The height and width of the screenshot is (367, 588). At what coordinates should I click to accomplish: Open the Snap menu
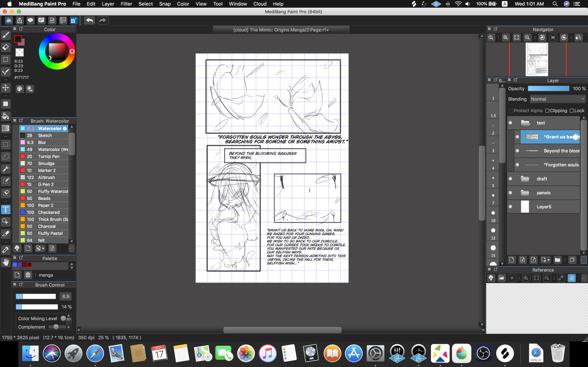165,4
